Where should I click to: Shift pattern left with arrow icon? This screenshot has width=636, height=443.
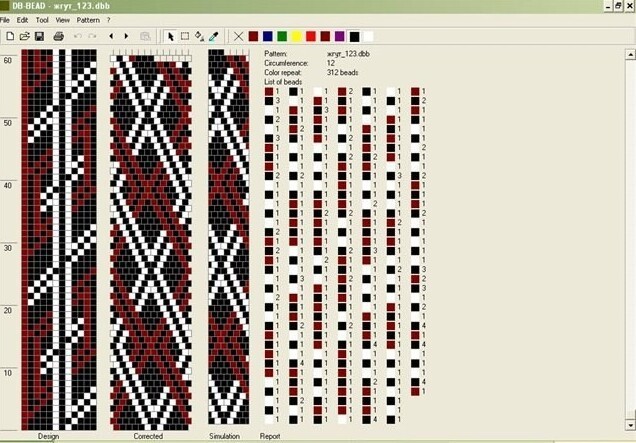111,36
